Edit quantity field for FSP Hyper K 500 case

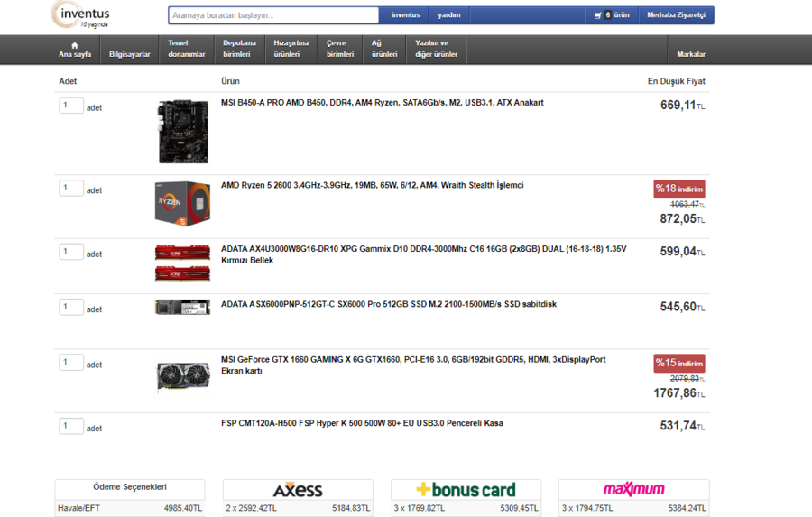pyautogui.click(x=71, y=426)
